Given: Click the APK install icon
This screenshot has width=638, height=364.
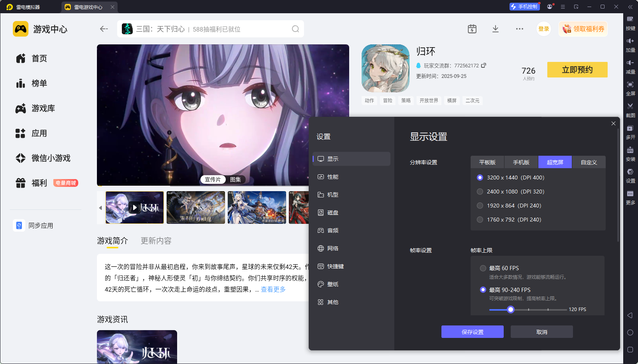Looking at the screenshot, I should tap(630, 150).
